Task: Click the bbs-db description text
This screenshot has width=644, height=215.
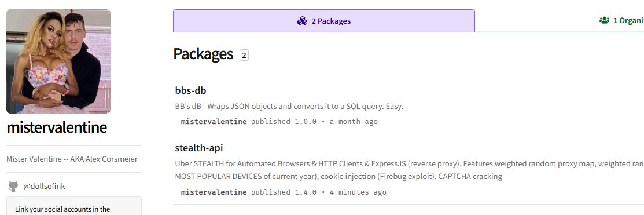Action: click(289, 107)
